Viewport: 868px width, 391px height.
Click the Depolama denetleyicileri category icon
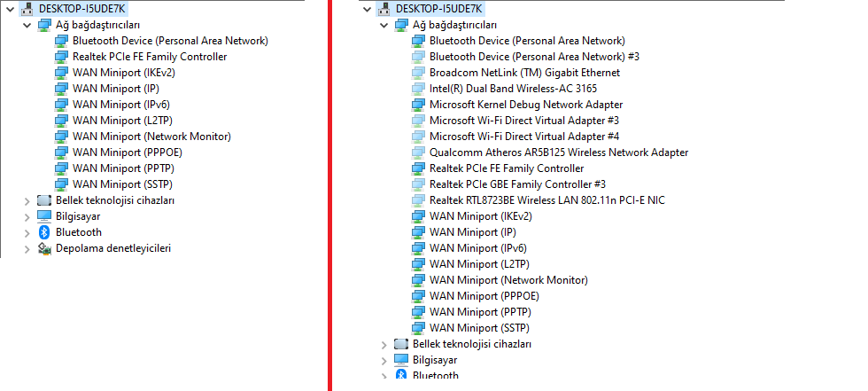[44, 248]
